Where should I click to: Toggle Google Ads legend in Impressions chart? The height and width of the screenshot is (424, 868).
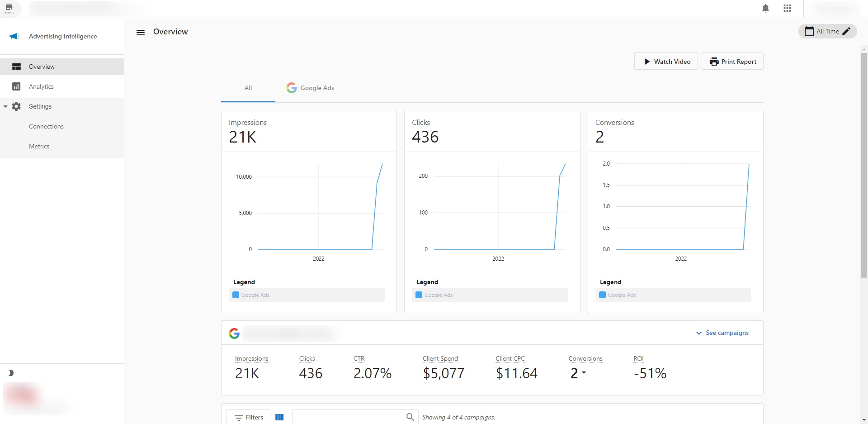point(255,295)
